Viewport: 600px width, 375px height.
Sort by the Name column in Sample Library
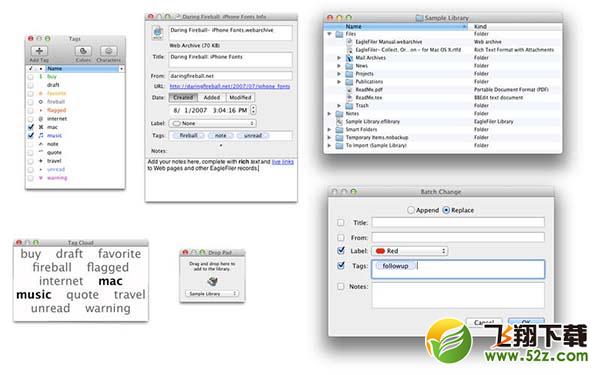point(396,26)
